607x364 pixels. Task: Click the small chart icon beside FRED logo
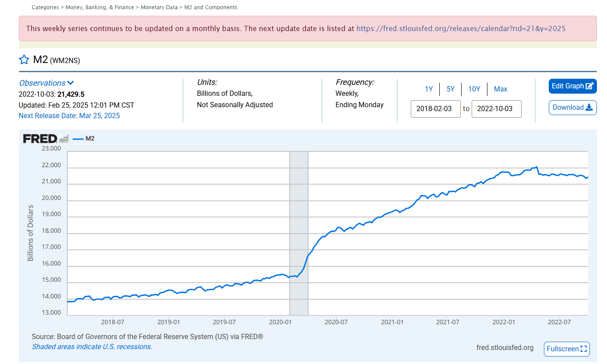tap(64, 139)
